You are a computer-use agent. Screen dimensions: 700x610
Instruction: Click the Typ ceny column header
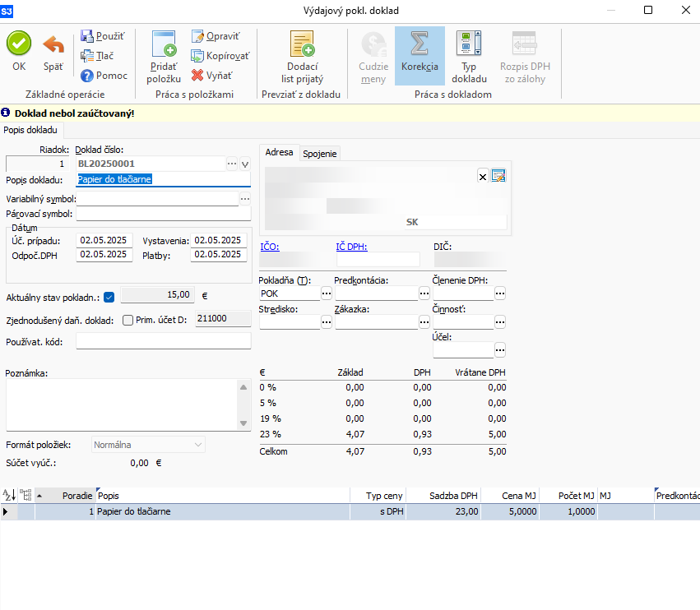(x=378, y=496)
